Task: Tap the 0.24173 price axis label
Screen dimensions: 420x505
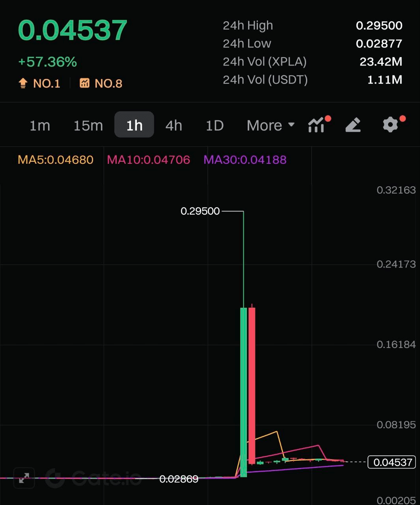Action: pyautogui.click(x=396, y=264)
